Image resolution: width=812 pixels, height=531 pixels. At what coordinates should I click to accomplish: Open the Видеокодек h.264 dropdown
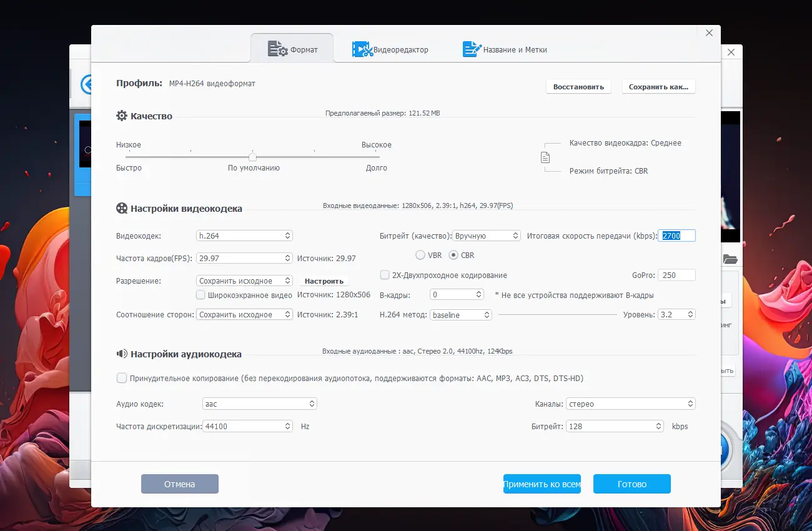[244, 236]
